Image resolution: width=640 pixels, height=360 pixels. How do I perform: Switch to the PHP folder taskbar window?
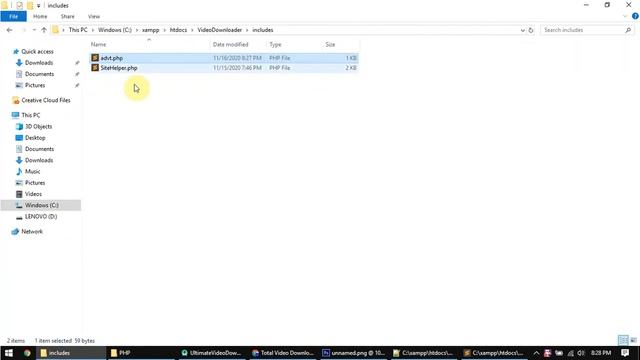coord(141,353)
